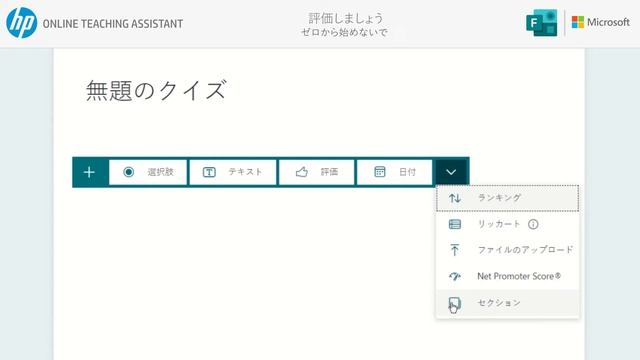The image size is (640, 360).
Task: Click the Likert grid icon
Action: pos(455,224)
